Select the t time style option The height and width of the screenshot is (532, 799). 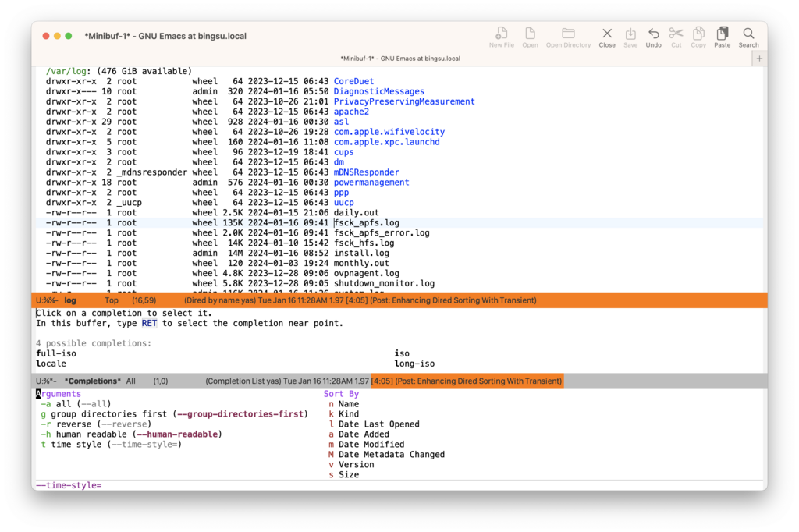point(111,445)
